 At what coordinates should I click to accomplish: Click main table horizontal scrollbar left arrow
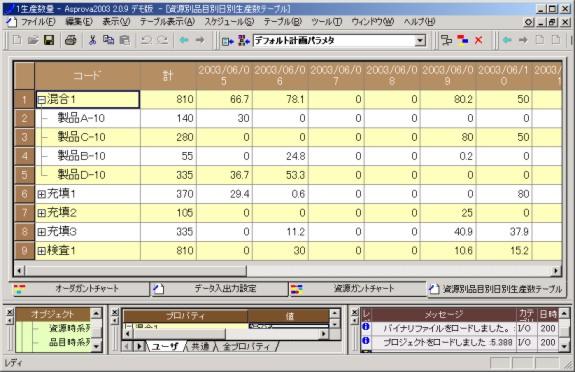tap(19, 271)
